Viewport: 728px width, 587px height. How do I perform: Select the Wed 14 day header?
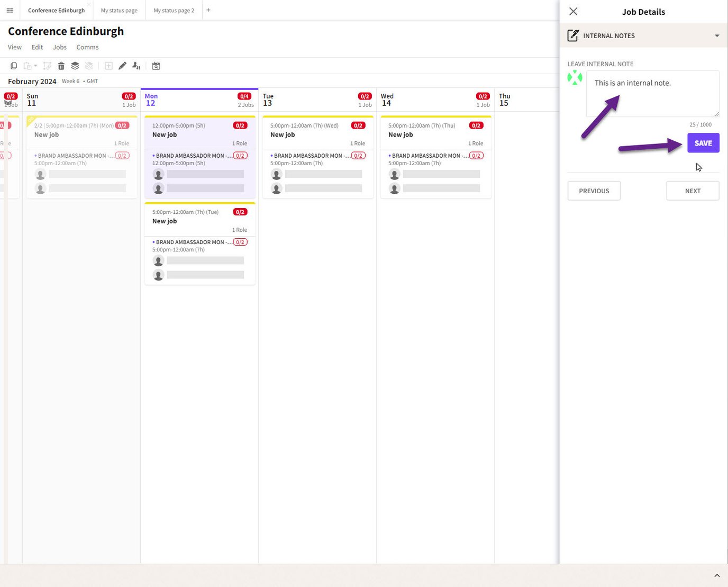pyautogui.click(x=435, y=100)
